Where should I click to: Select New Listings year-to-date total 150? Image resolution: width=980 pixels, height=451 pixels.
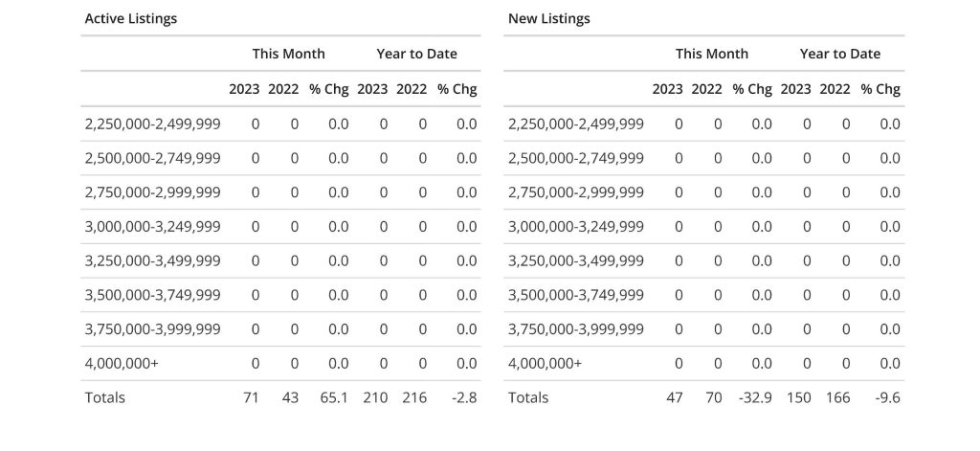pos(795,397)
